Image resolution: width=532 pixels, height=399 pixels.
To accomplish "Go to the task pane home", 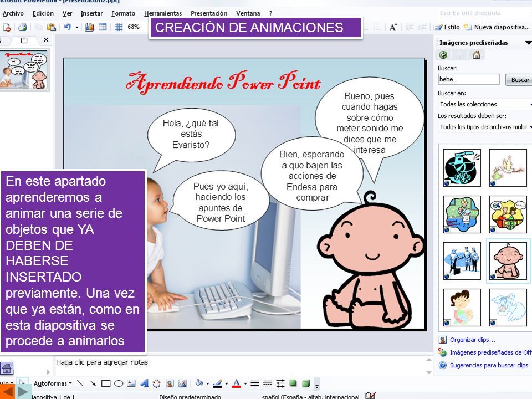I will tap(477, 55).
